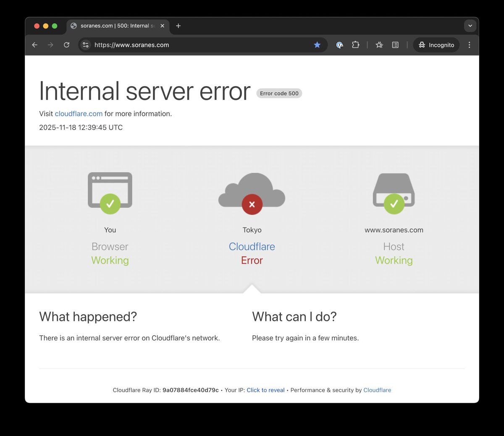Image resolution: width=504 pixels, height=436 pixels.
Task: Click the red macOS close window button
Action: point(37,26)
